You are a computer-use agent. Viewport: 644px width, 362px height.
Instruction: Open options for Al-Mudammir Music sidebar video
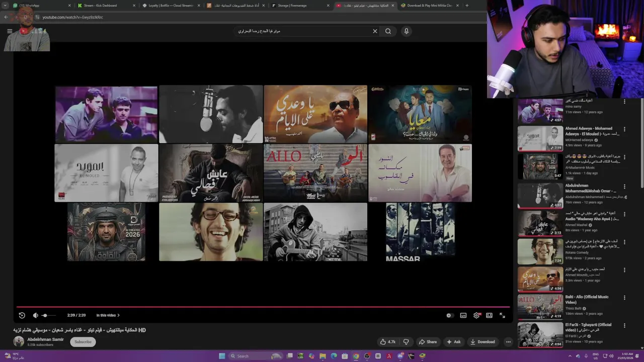pos(624,158)
